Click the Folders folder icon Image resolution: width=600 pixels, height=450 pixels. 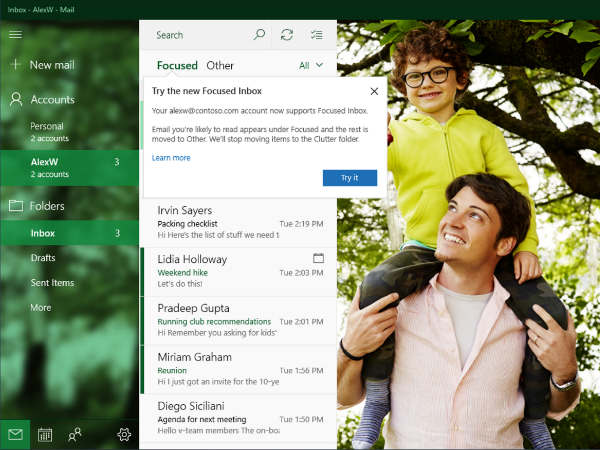[x=16, y=205]
